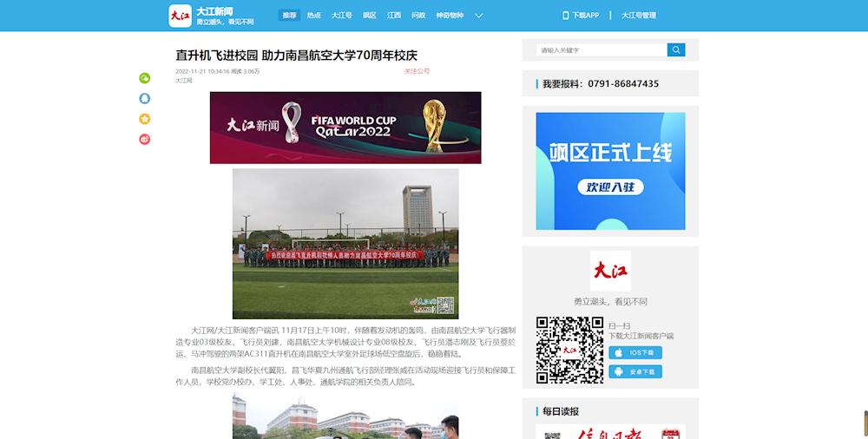Share article via green WeChat icon

[145, 78]
